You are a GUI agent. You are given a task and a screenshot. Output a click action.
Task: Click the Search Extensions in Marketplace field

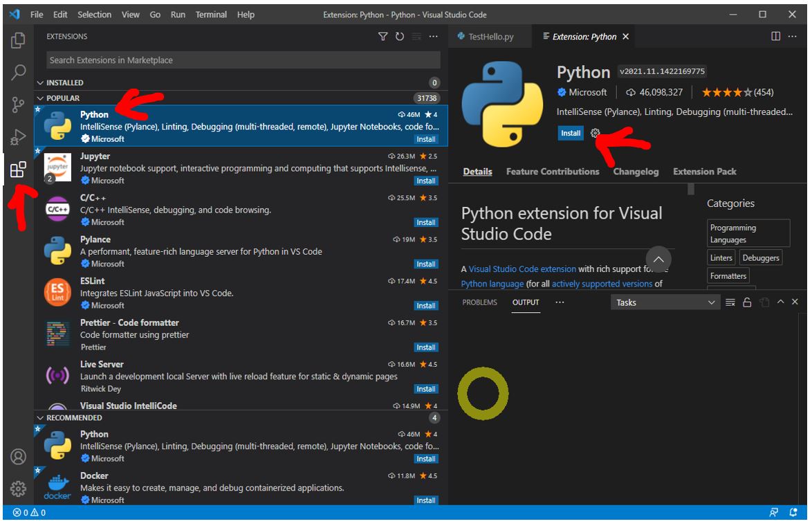click(243, 60)
